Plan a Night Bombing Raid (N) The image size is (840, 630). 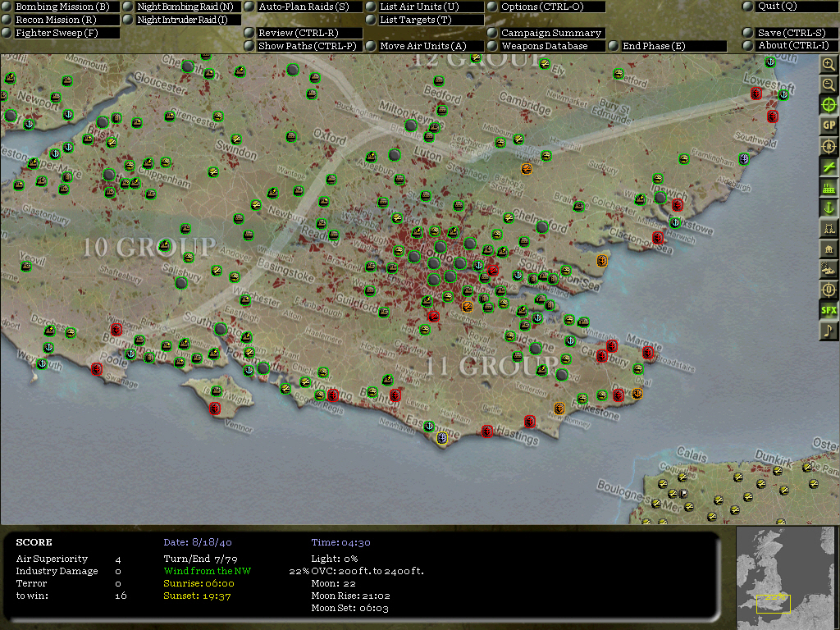click(183, 7)
